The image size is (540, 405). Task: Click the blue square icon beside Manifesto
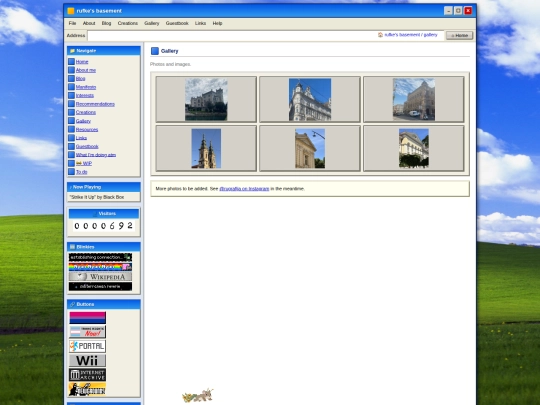point(71,87)
